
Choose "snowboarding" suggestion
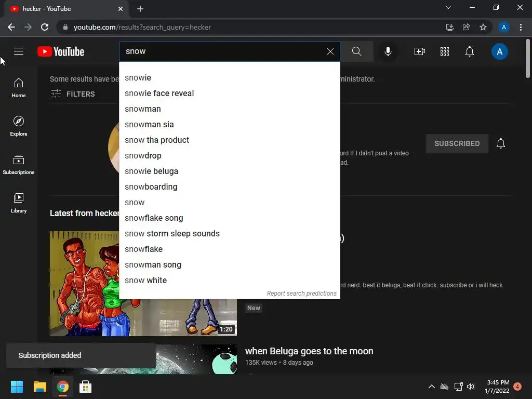coord(229,187)
